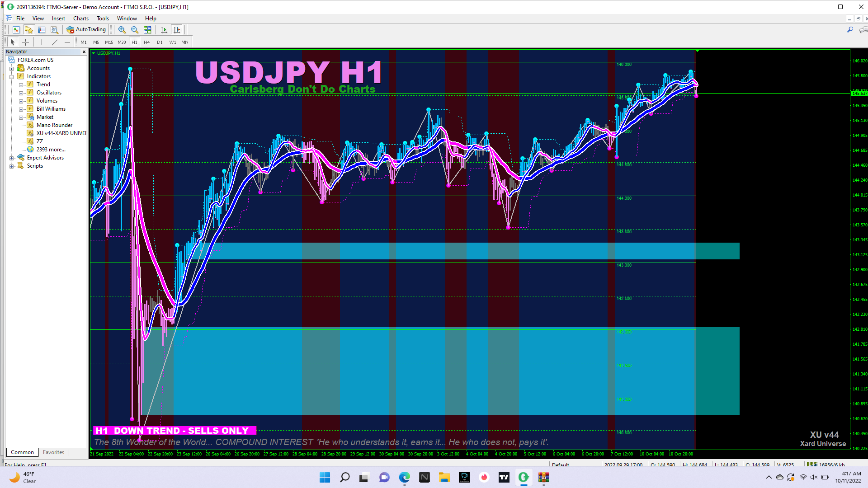The width and height of the screenshot is (868, 488).
Task: Click the Tile Windows icon
Action: [x=147, y=30]
